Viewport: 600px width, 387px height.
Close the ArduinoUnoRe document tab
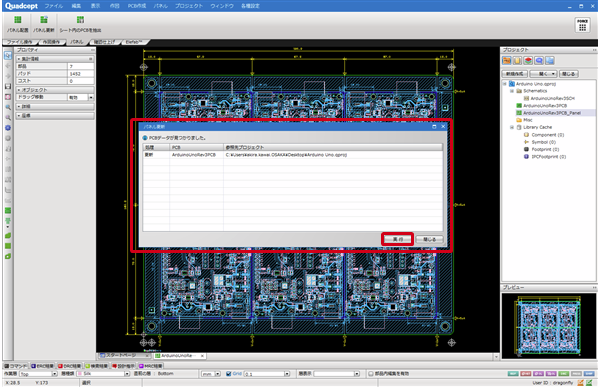point(202,356)
